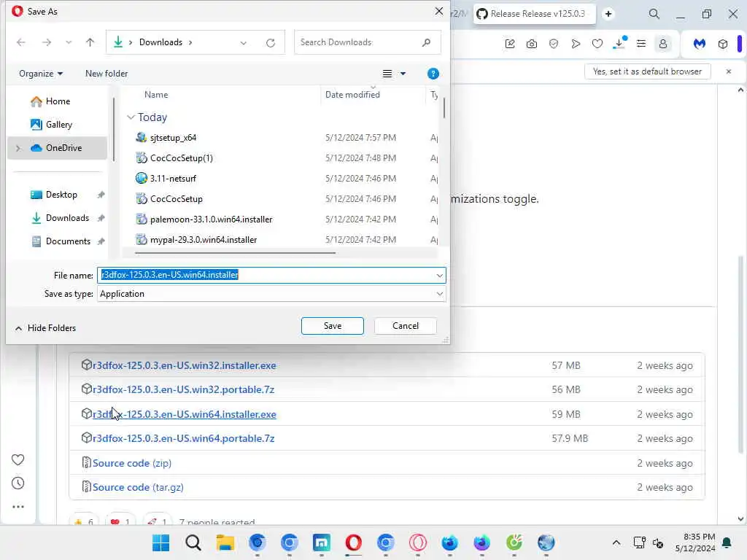Click the Cancel button

point(406,326)
